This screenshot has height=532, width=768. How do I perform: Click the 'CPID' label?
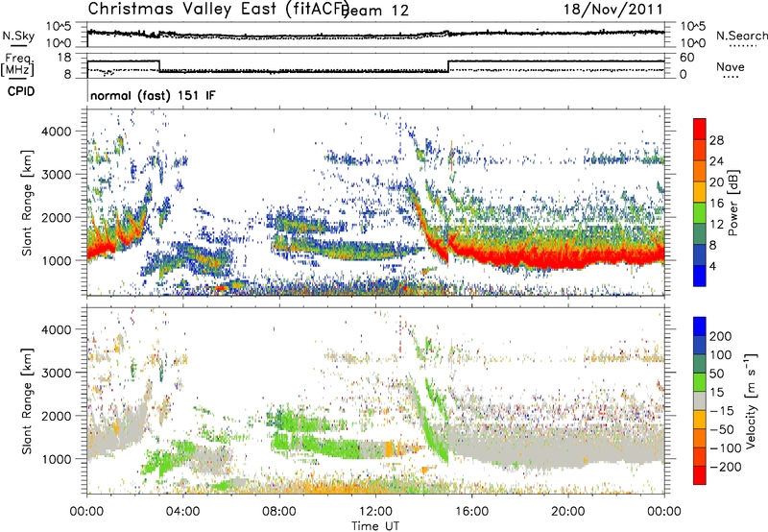[21, 91]
